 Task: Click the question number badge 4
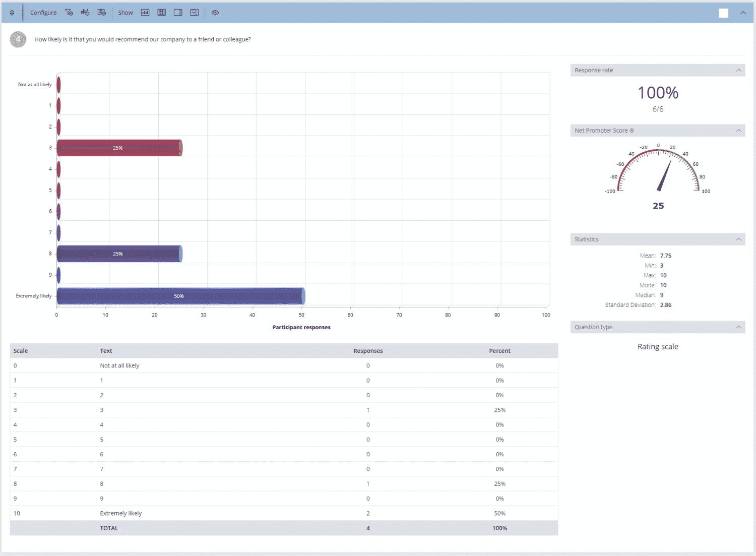click(18, 39)
